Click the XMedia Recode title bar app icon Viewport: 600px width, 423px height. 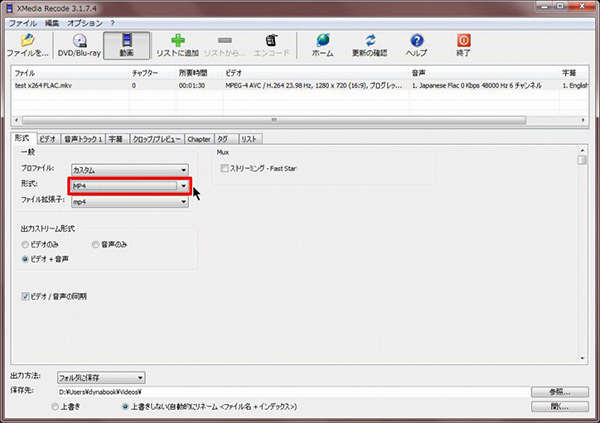[10, 8]
